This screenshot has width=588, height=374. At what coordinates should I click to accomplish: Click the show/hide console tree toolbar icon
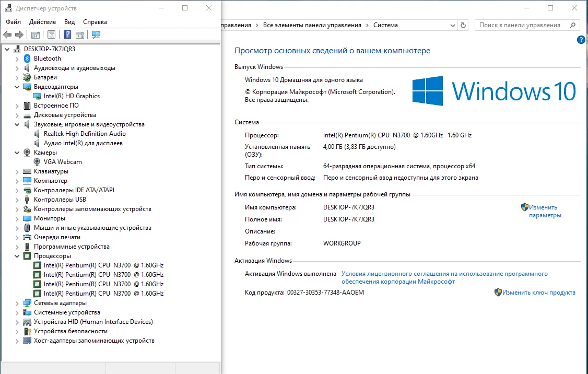pos(36,35)
